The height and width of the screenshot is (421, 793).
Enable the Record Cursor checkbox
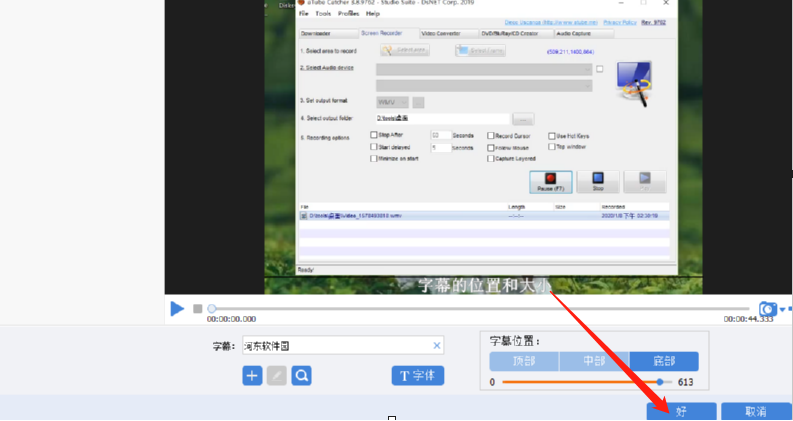[x=491, y=136]
